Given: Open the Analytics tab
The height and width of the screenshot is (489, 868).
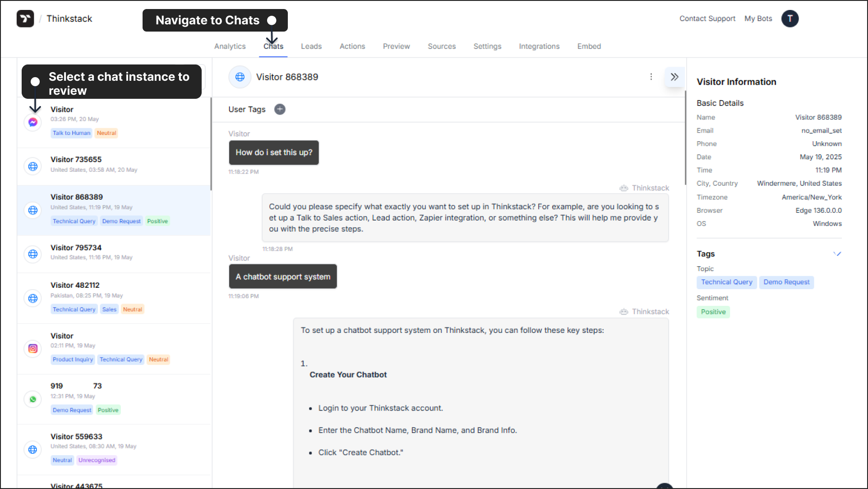Looking at the screenshot, I should (x=230, y=46).
